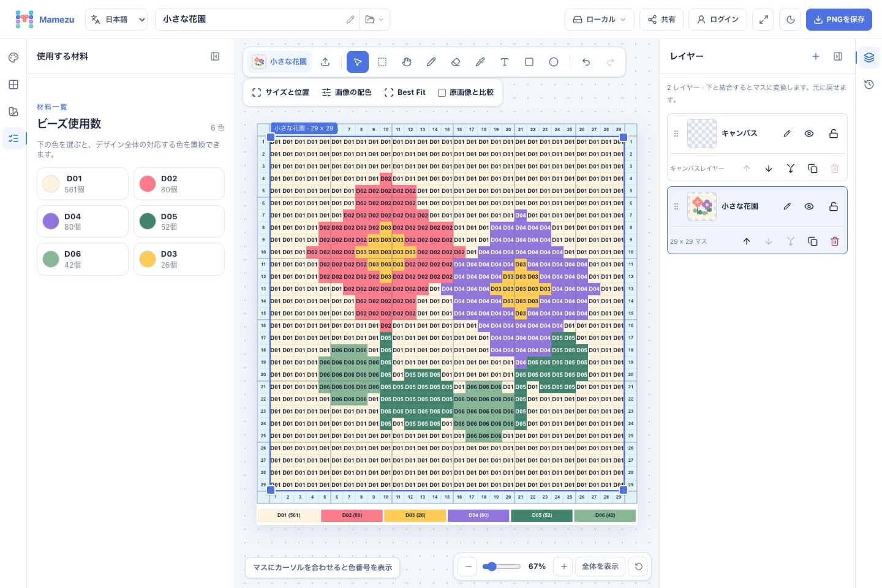
Task: Rename the 小さな花園 layer with pencil icon
Action: tap(787, 206)
